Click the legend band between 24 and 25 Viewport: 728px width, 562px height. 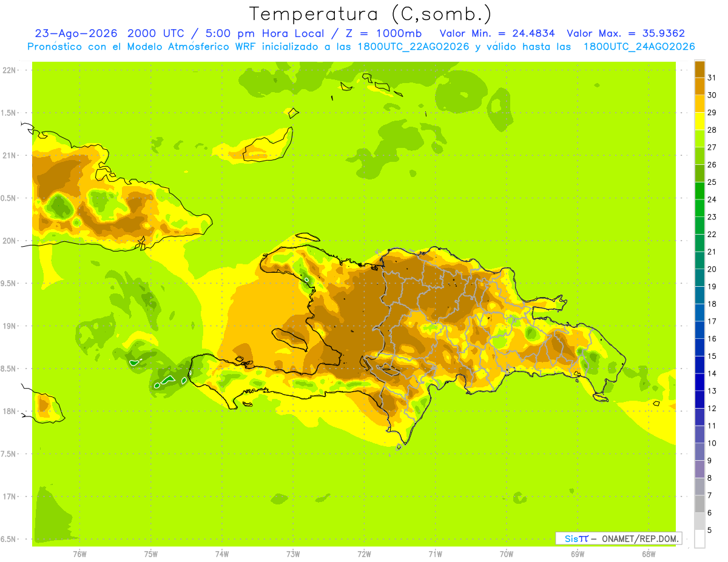(x=699, y=191)
